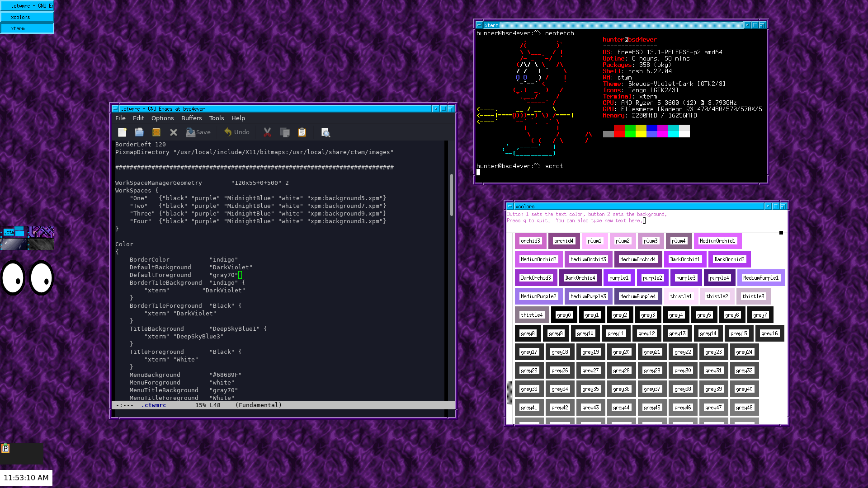This screenshot has width=868, height=488.
Task: Open the xterm window menu titlebar icon
Action: coord(479,25)
